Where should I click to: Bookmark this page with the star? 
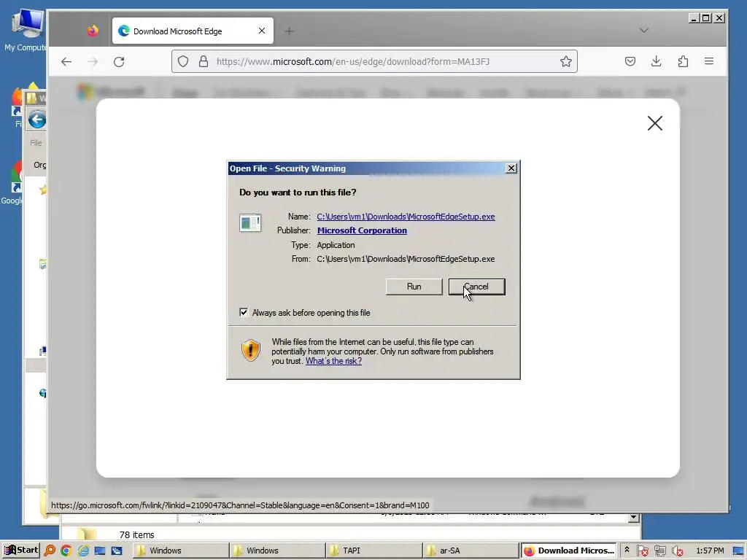tap(566, 61)
